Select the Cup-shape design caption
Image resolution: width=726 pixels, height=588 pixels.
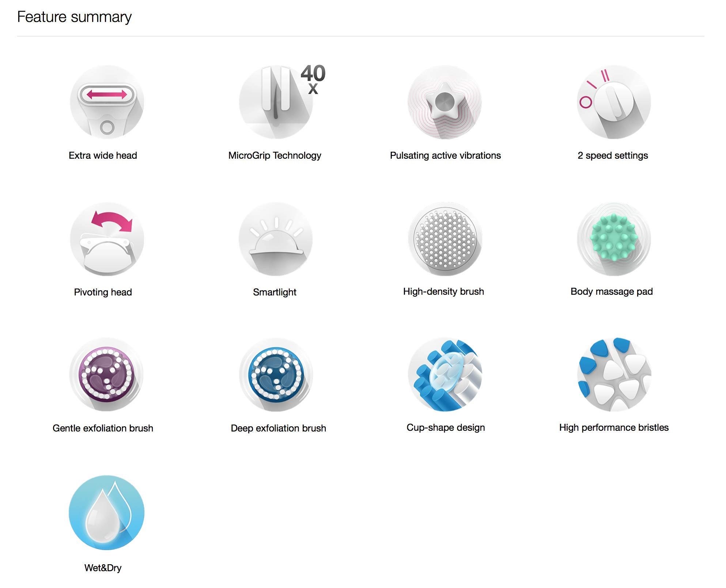[446, 427]
